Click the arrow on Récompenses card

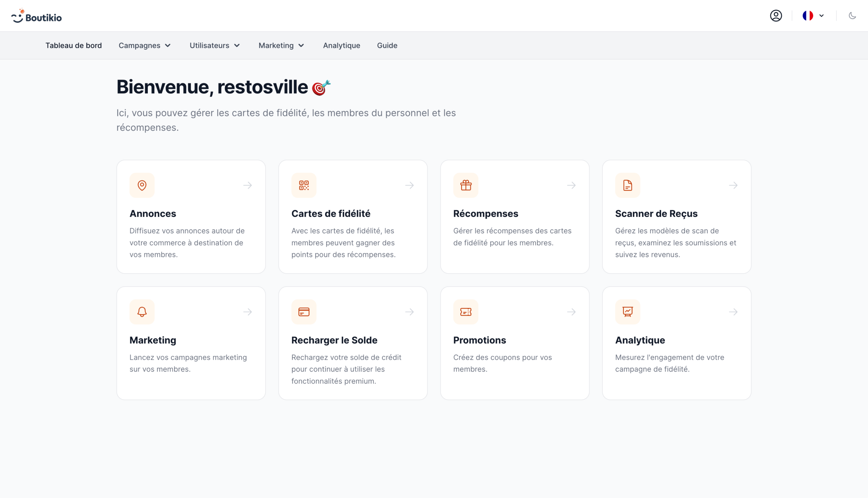pos(571,185)
